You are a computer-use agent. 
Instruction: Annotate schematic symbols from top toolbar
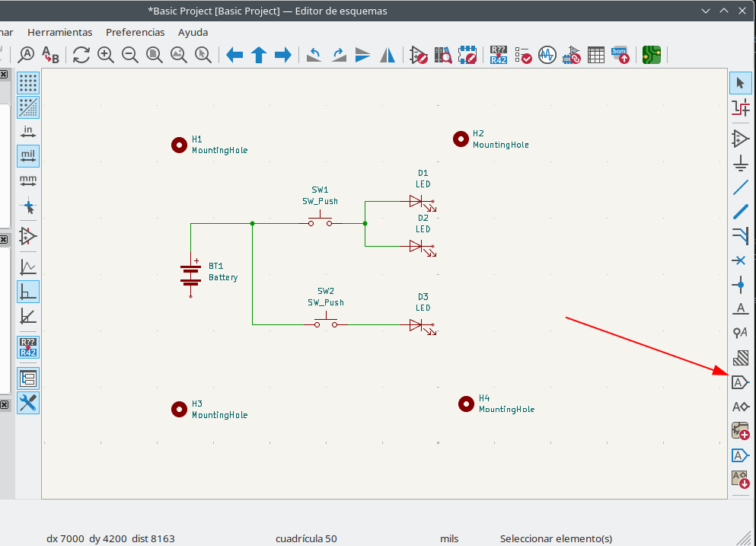pos(498,55)
